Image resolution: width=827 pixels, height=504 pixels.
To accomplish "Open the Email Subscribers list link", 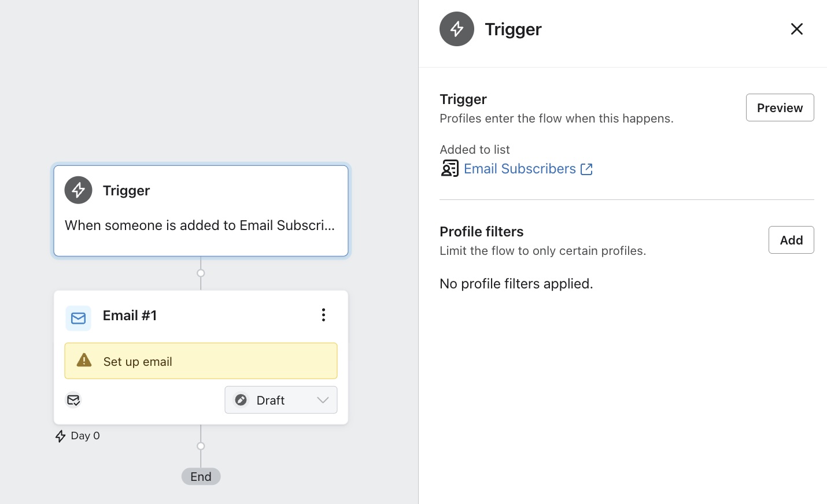I will pos(519,168).
